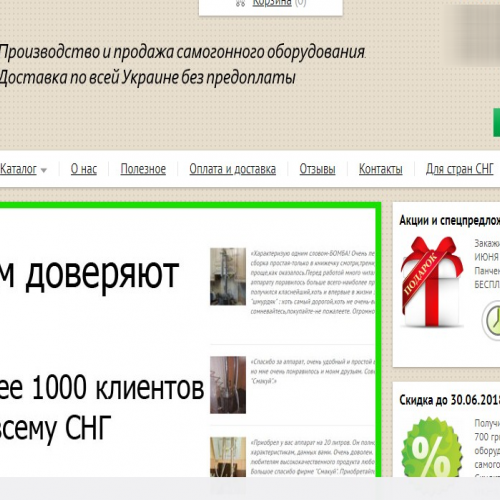Expand the Каталог dropdown arrow
Screen dimensions: 500x500
point(44,170)
